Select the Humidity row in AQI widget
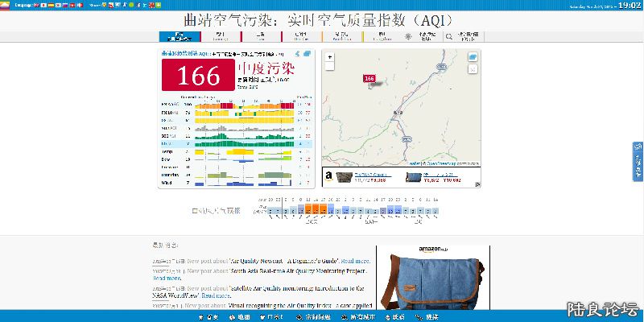This screenshot has height=322, width=644. coord(237,175)
